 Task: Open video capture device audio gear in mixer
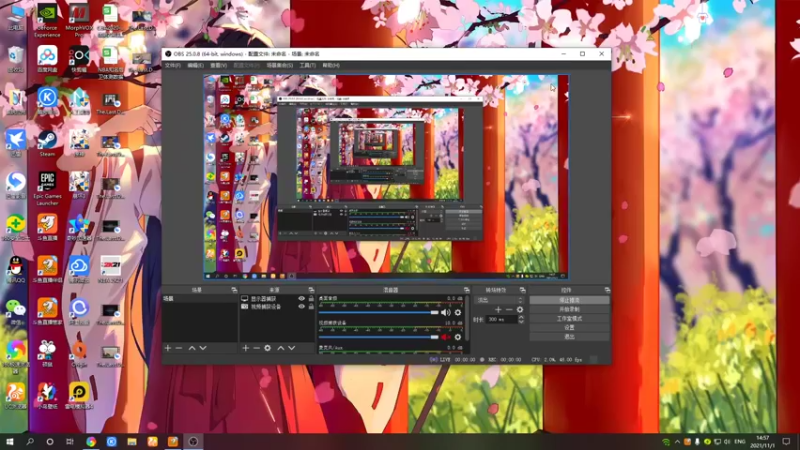458,337
